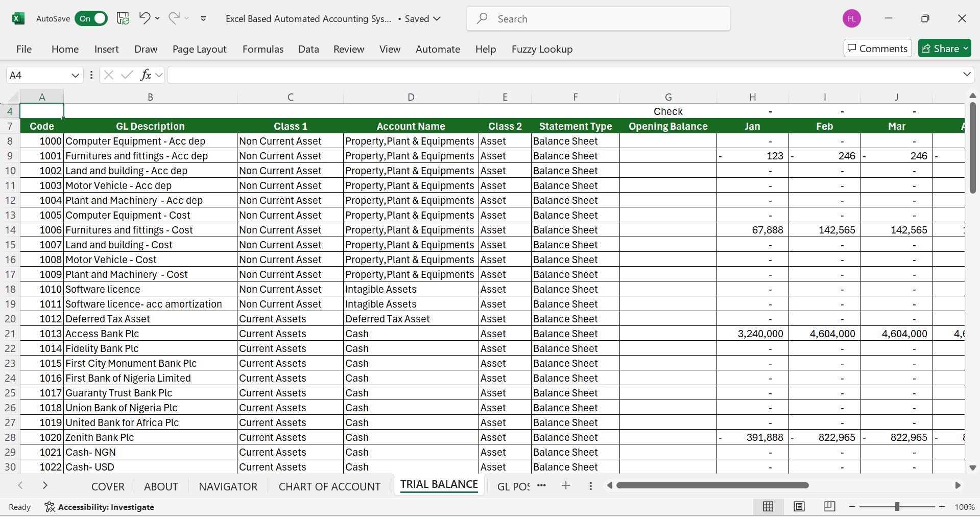Click the Check label cell

pos(668,111)
